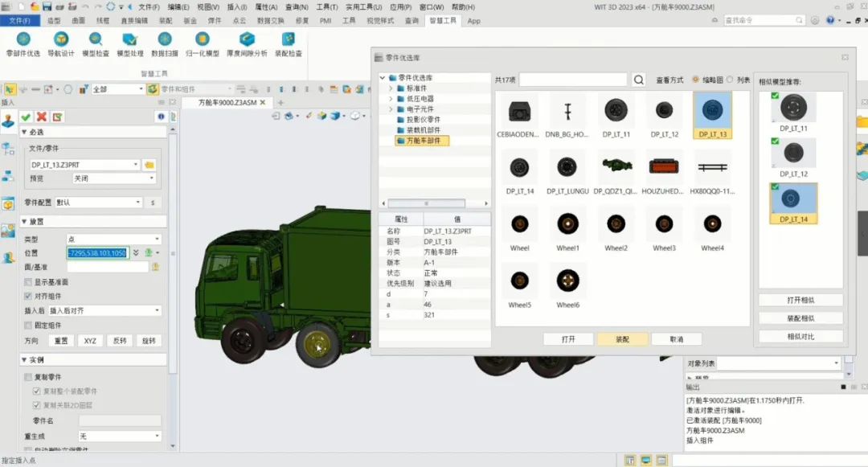Open the 零部件优选 tool in ribbon
This screenshot has width=868, height=467.
click(23, 39)
